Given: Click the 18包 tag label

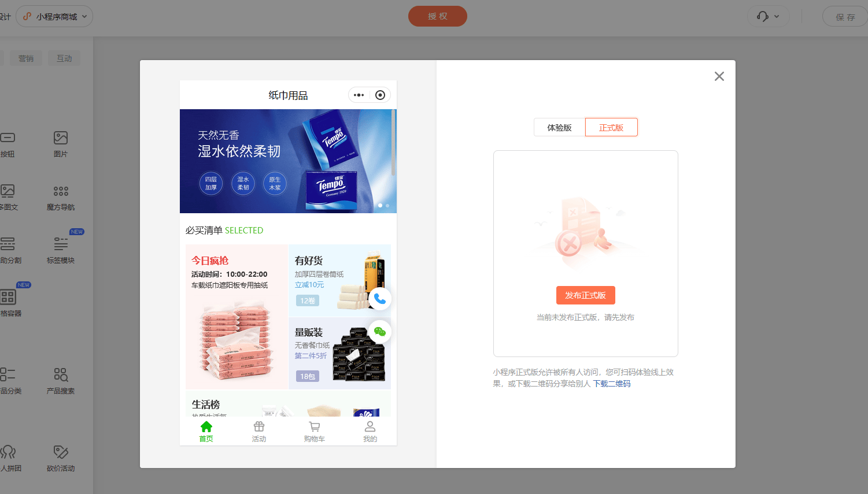Looking at the screenshot, I should point(308,376).
